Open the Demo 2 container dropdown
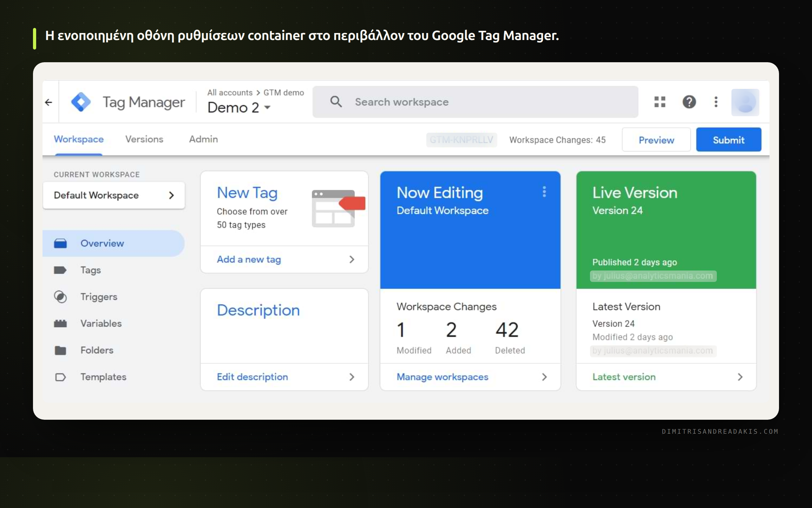This screenshot has width=812, height=508. pos(239,108)
